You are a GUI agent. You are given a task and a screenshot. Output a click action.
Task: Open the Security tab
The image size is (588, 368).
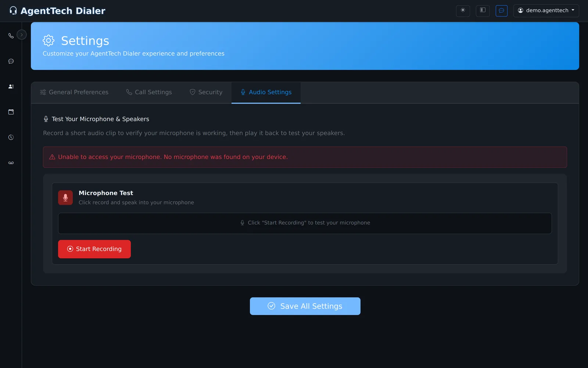[206, 92]
